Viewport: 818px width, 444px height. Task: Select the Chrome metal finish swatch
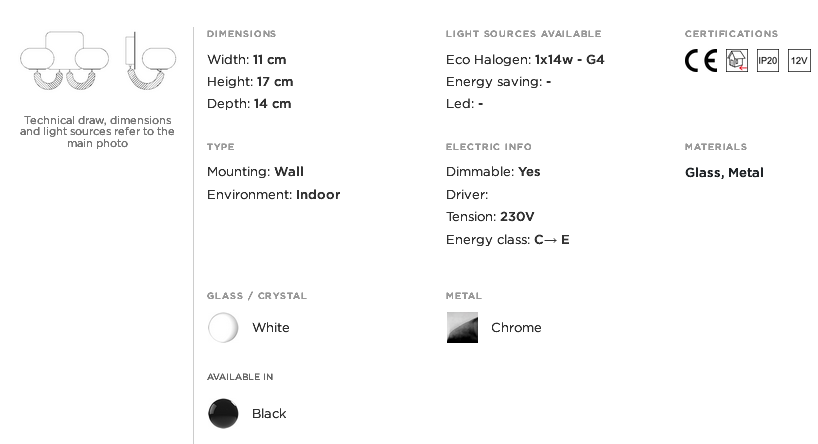pyautogui.click(x=462, y=328)
